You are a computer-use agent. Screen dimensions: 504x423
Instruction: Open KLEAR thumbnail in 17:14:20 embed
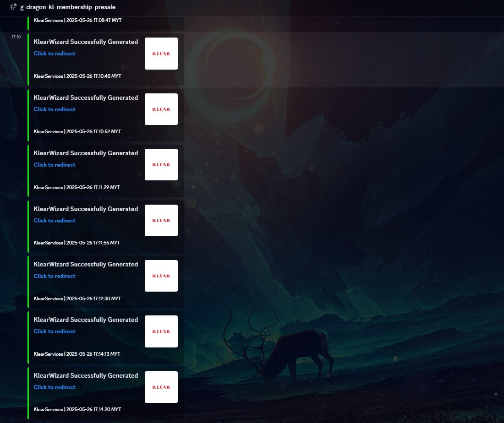(161, 387)
